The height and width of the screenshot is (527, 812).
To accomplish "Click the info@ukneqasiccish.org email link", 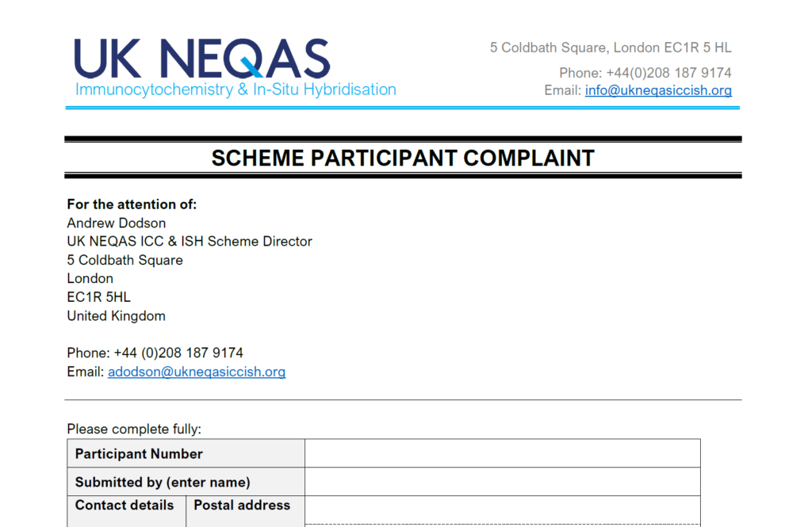I will coord(658,90).
